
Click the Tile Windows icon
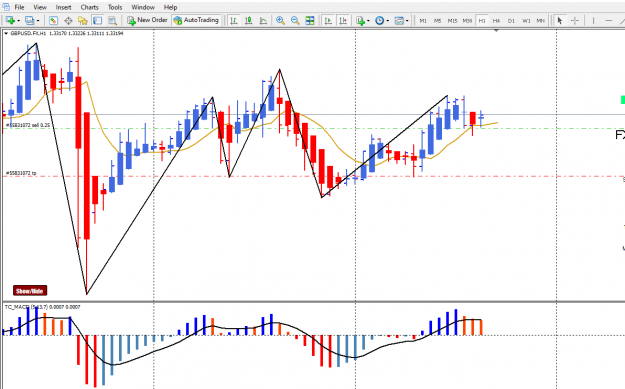[310, 20]
